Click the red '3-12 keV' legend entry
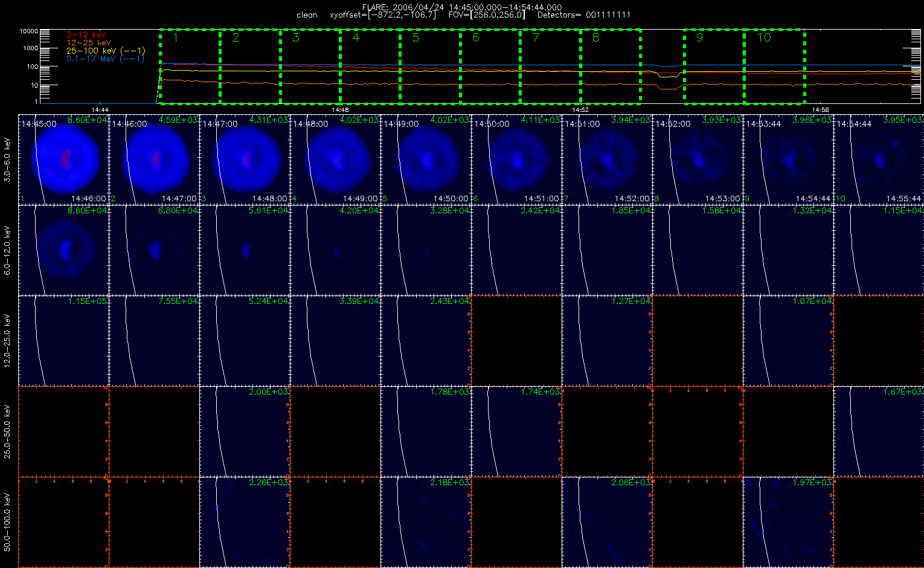This screenshot has width=924, height=568. (x=85, y=35)
